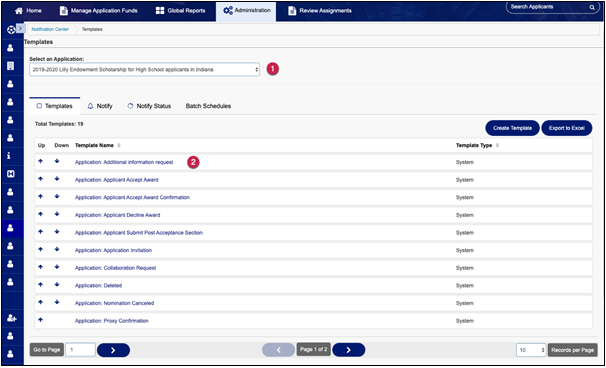Image resolution: width=606 pixels, height=368 pixels.
Task: Open Global Reports menu
Action: (180, 11)
